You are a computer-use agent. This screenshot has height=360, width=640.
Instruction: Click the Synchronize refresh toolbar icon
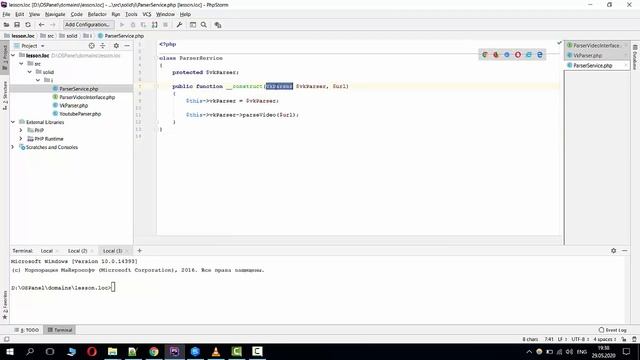28,25
